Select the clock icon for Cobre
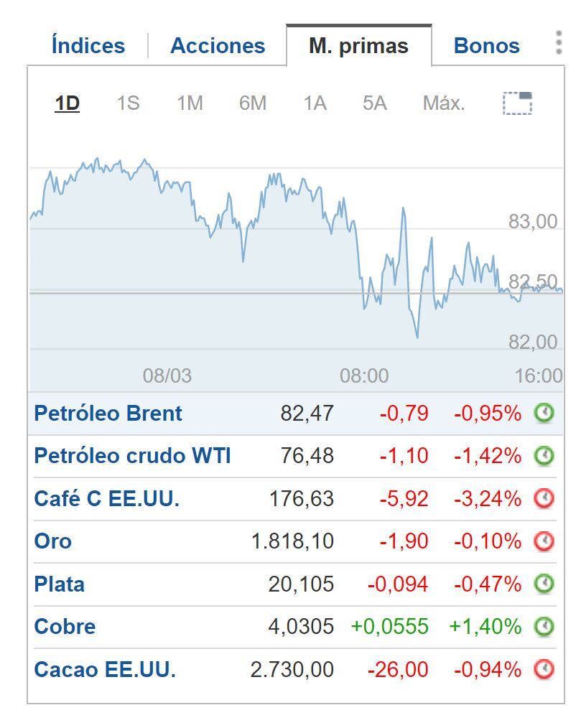The height and width of the screenshot is (728, 576). (544, 626)
